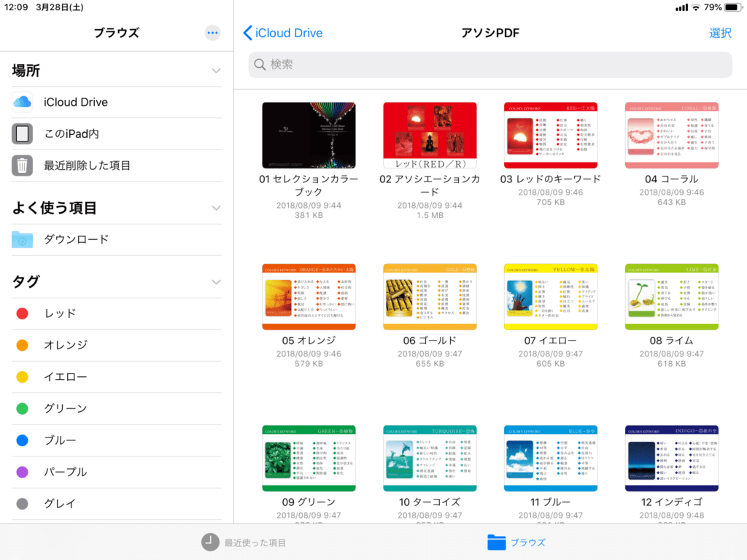This screenshot has height=560, width=747.
Task: Collapse the 場所 section
Action: click(216, 71)
